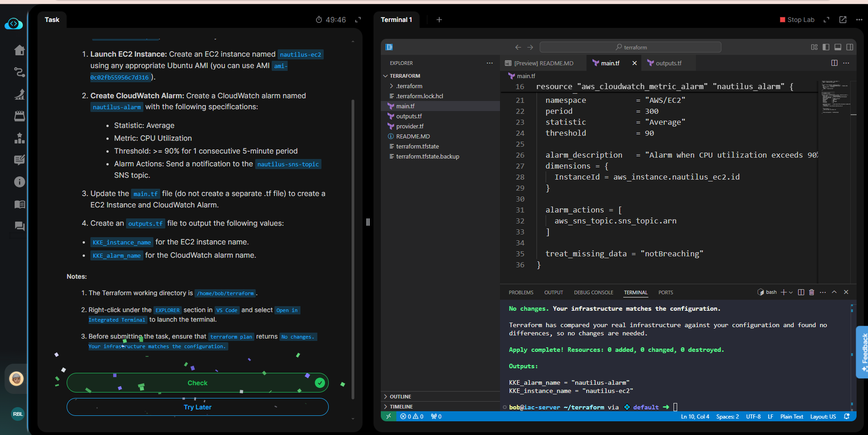Viewport: 868px width, 435px height.
Task: Split the editor to the right
Action: (834, 63)
